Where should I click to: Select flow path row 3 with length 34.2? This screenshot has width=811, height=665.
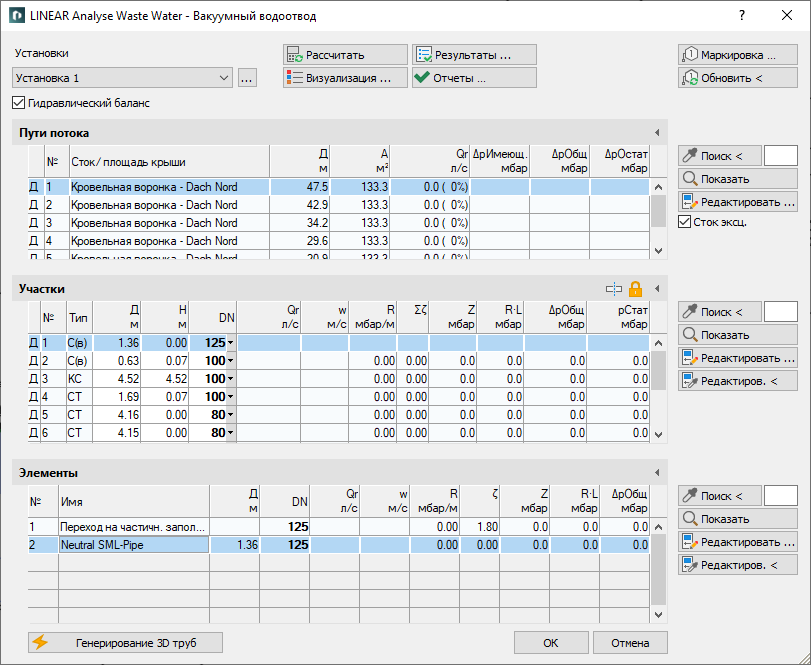tap(339, 223)
